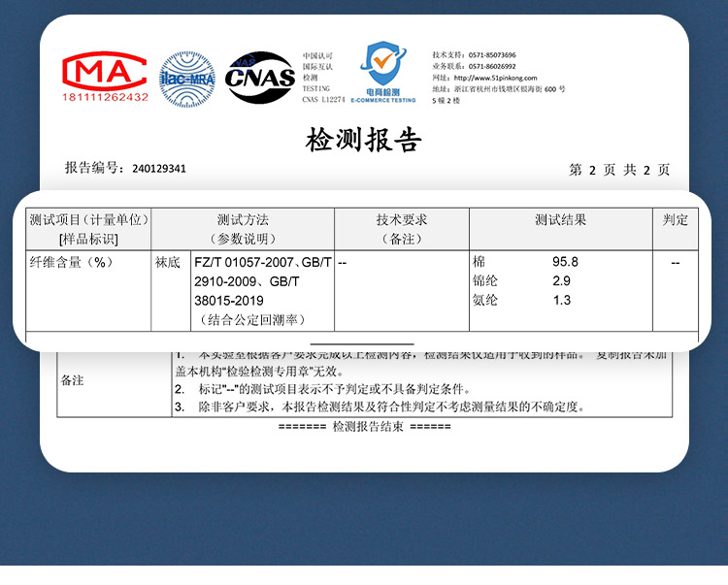Click the '检测报告' main title
The height and width of the screenshot is (585, 728).
tap(363, 139)
